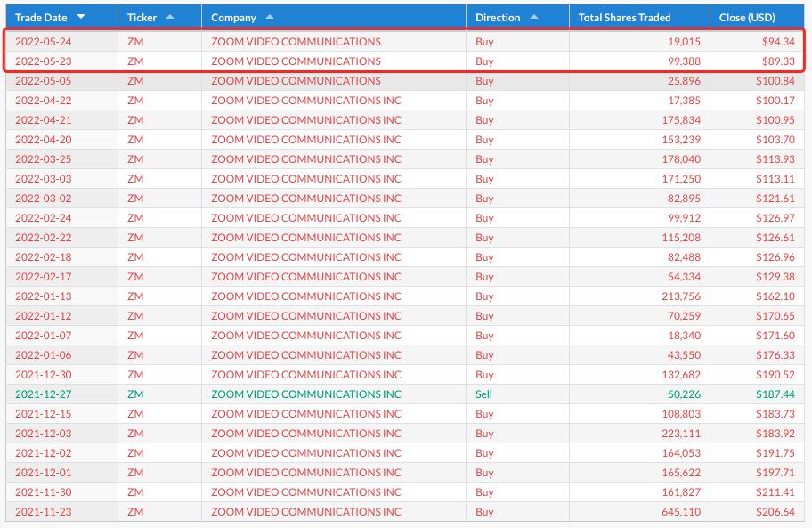Click the Company column sort arrow
This screenshot has width=812, height=528.
270,17
